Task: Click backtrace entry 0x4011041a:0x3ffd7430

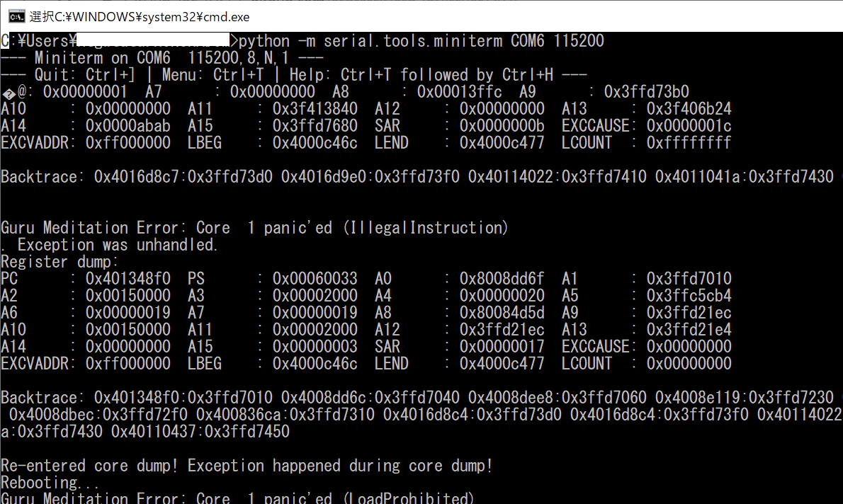Action: 744,177
